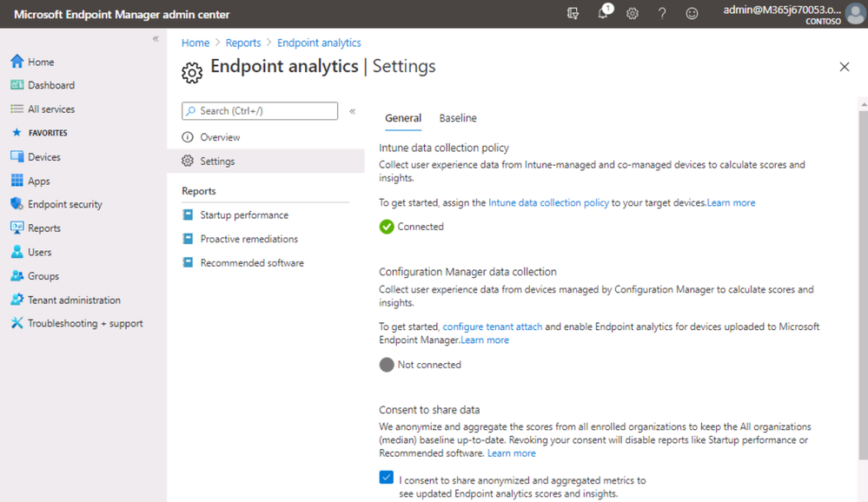The image size is (868, 502).
Task: Click Troubleshooting + support wrench icon
Action: click(x=17, y=323)
